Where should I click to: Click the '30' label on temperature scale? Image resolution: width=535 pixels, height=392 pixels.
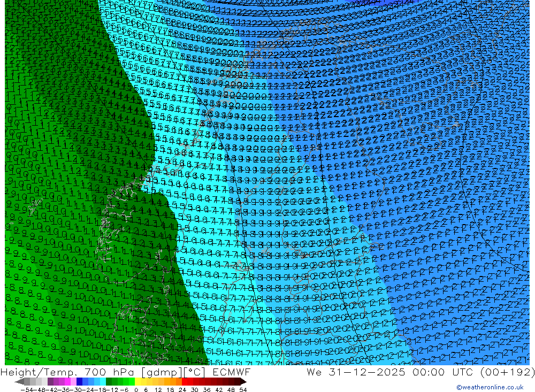coord(195,390)
